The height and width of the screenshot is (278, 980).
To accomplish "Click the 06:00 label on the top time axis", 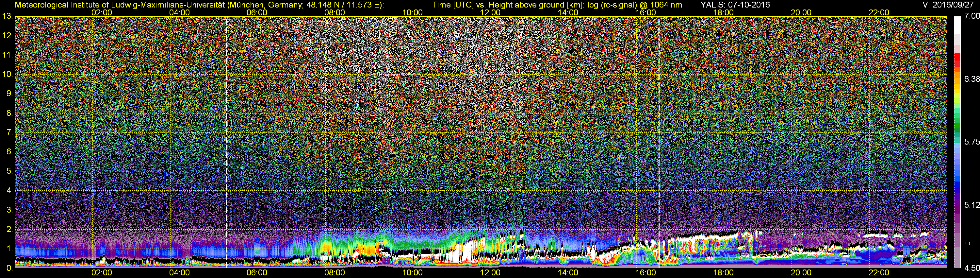I will [x=257, y=12].
